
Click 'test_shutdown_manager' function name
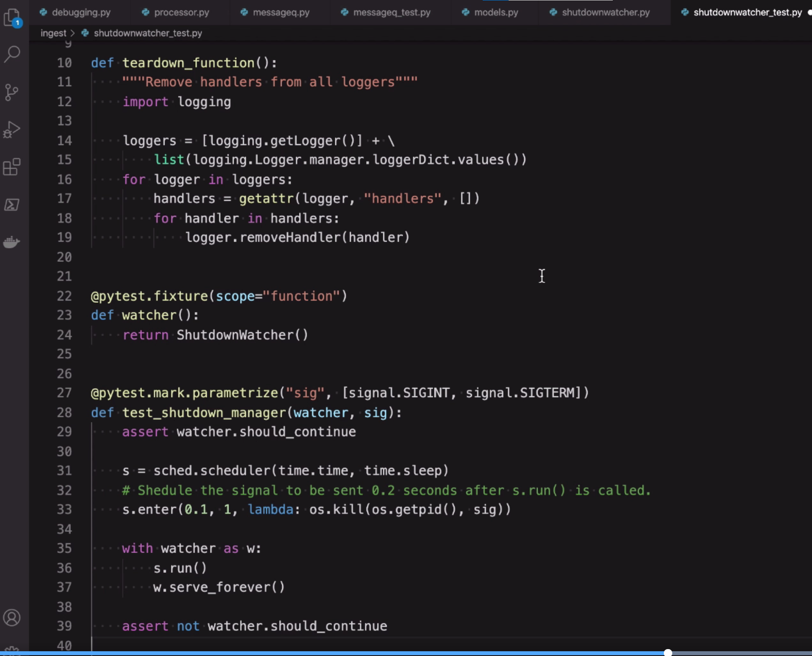click(x=204, y=413)
